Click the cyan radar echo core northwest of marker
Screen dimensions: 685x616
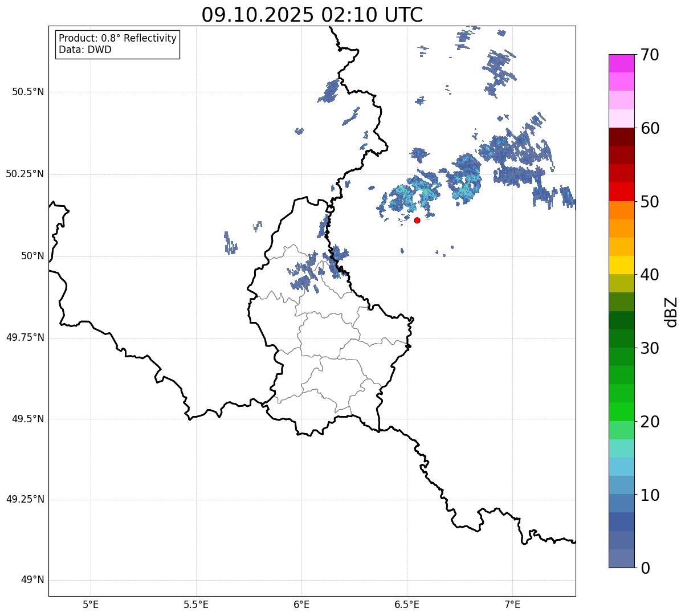409,194
